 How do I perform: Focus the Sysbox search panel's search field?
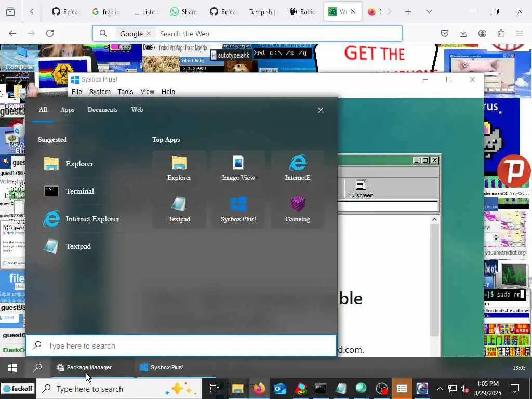[x=181, y=345]
